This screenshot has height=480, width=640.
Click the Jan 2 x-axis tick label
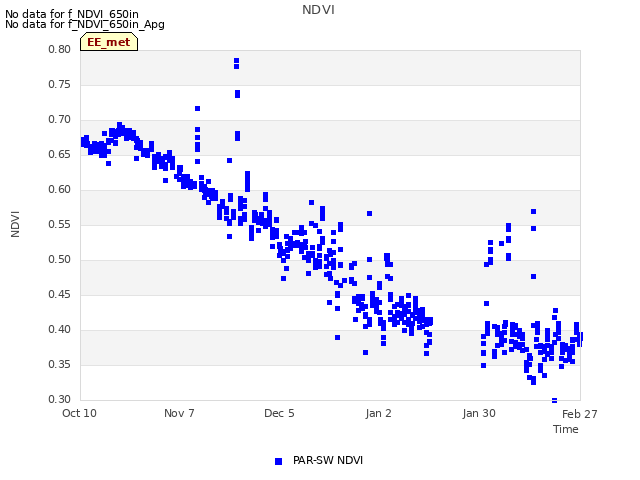[x=378, y=413]
